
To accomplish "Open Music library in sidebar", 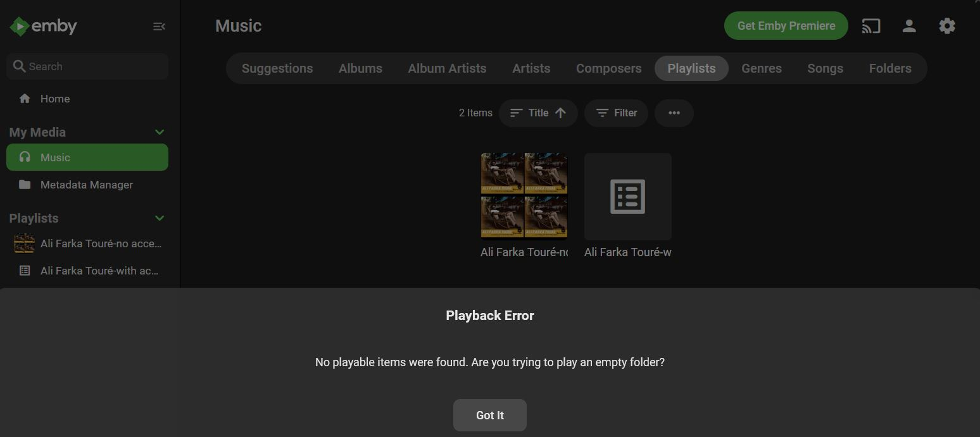I will click(x=87, y=157).
